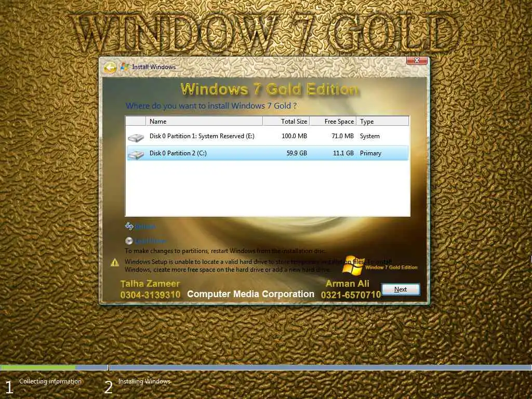Click the System type cell
Screen dimensions: 532x399
click(369, 136)
